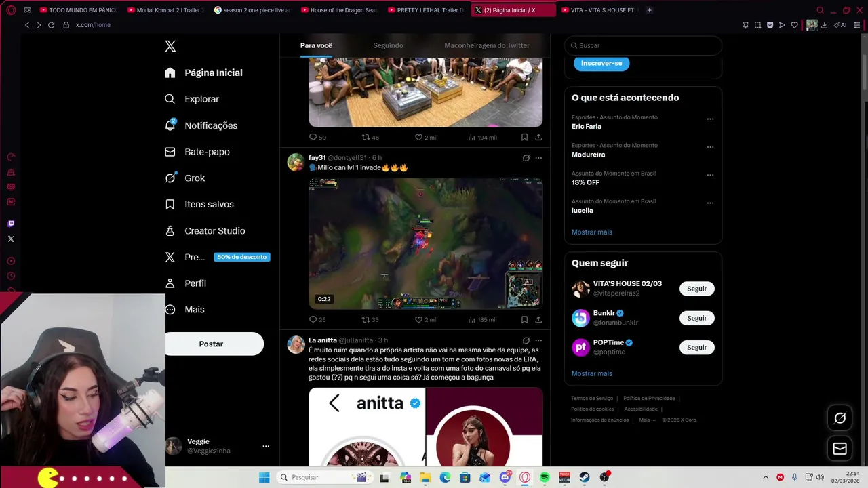Click the Buscar search field

643,45
